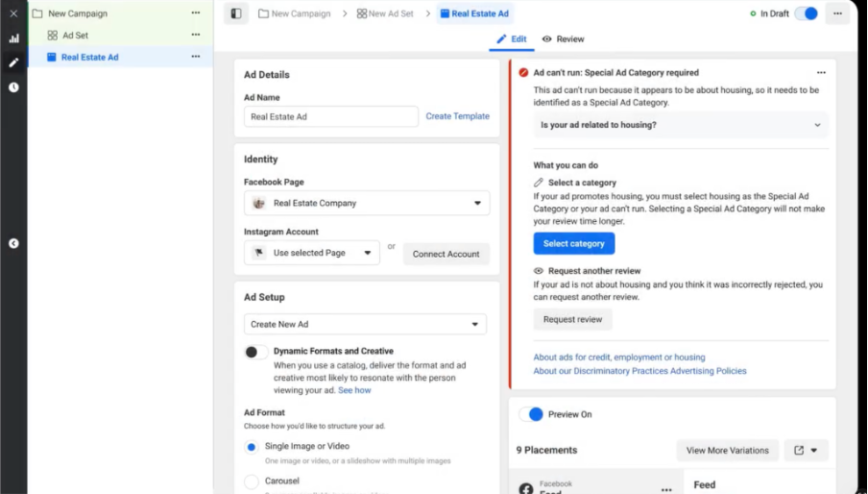
Task: Click the 9 Placements heading text
Action: pyautogui.click(x=546, y=450)
